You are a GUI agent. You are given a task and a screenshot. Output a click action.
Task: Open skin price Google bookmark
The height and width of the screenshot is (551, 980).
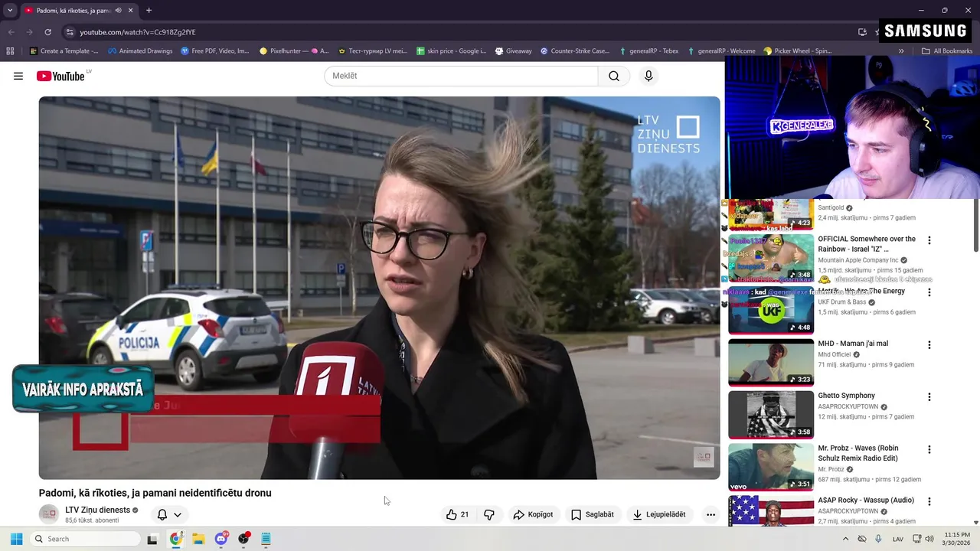(x=452, y=51)
